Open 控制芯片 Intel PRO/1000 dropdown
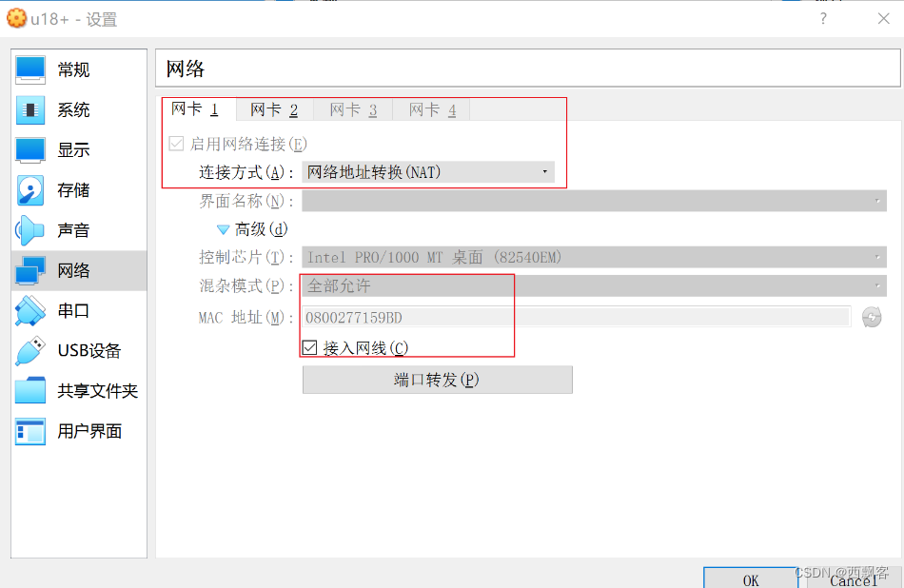 tap(594, 257)
